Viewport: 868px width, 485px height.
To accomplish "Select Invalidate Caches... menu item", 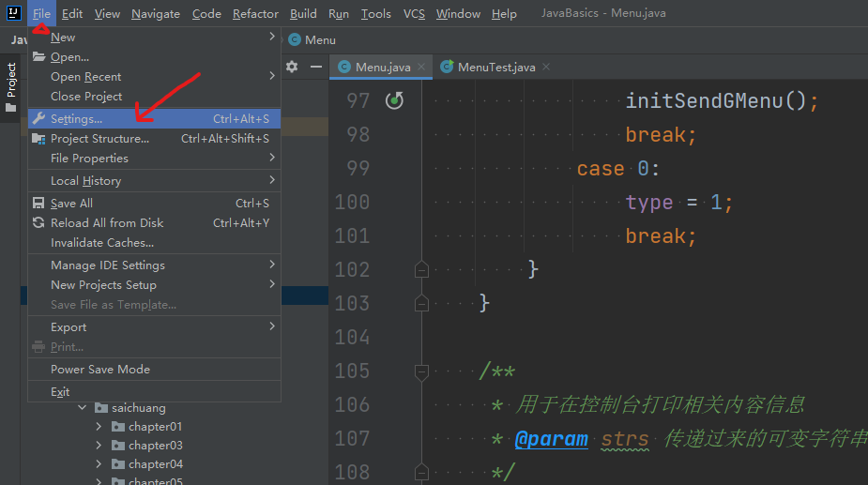I will point(154,242).
